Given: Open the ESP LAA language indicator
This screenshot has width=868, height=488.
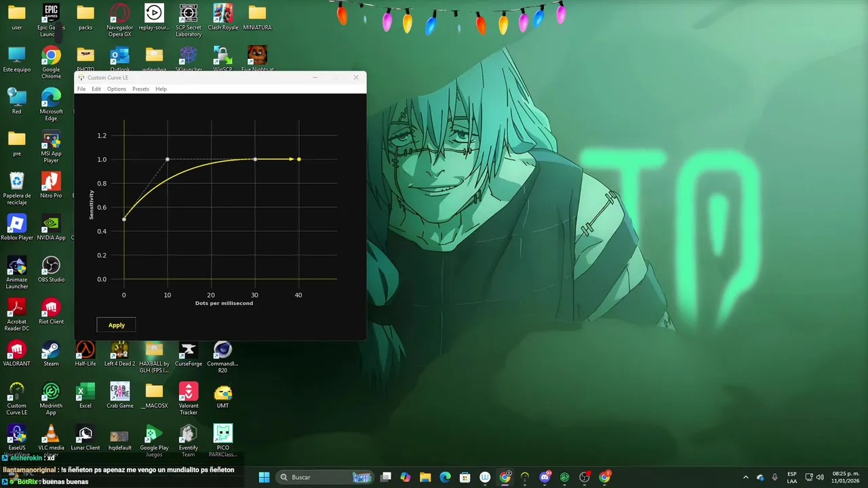Looking at the screenshot, I should point(792,477).
